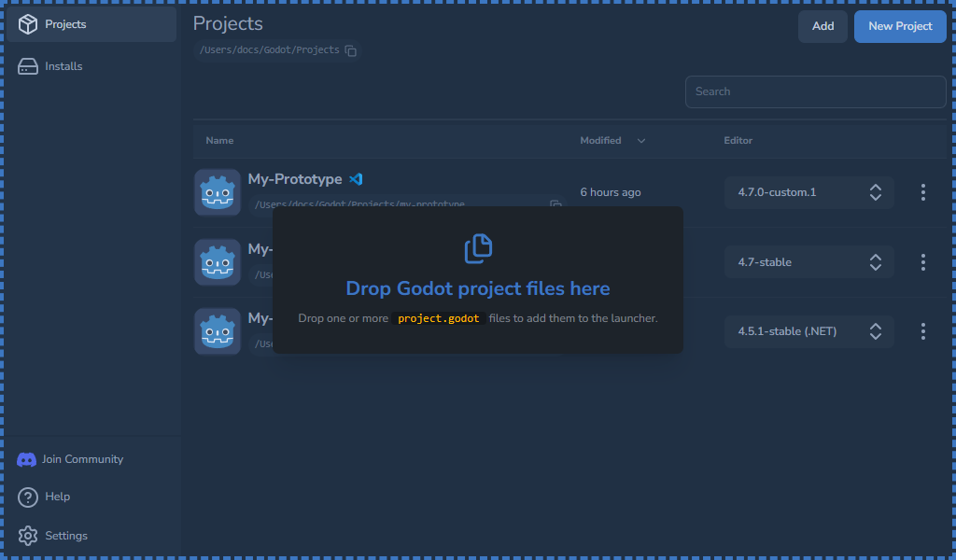The image size is (956, 560).
Task: Open the 4.5.1-stable (.NET) editor dropdown
Action: 809,331
